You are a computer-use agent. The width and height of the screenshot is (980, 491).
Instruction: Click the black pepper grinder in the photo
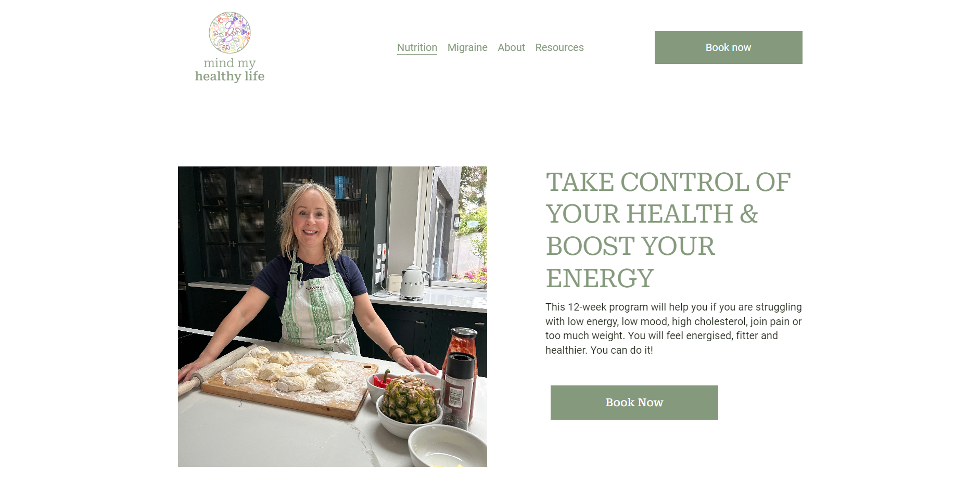(x=458, y=389)
